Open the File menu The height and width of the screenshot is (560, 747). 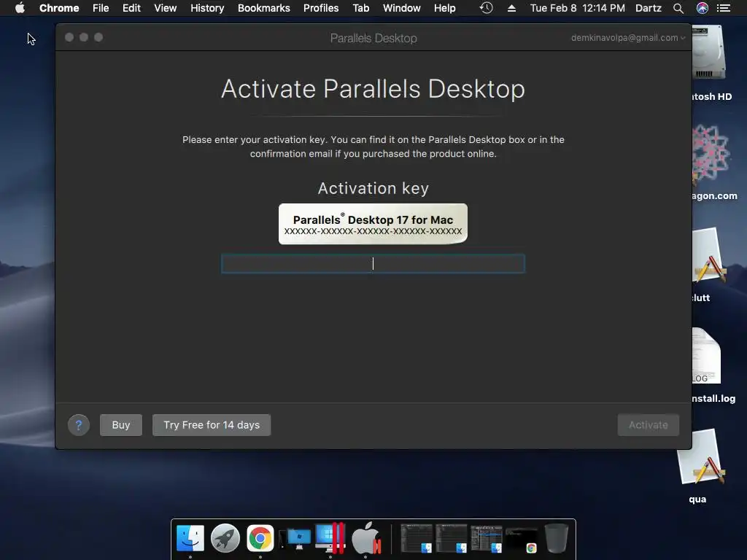(101, 8)
